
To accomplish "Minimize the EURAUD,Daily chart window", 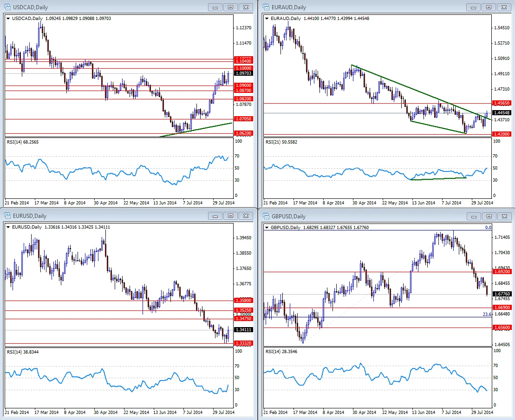I will (473, 7).
